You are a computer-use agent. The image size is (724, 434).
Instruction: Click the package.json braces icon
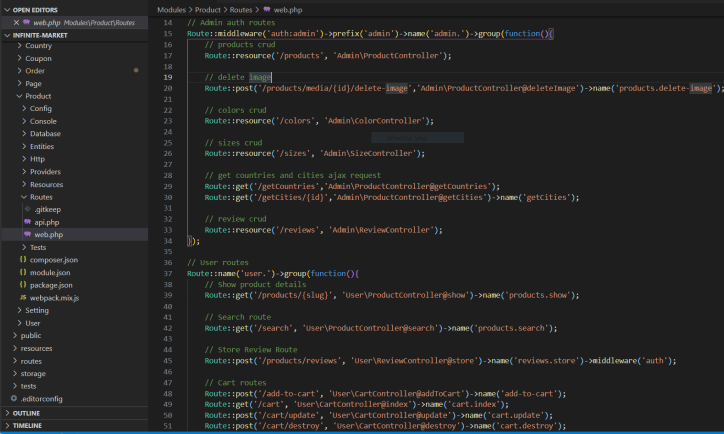pyautogui.click(x=23, y=285)
